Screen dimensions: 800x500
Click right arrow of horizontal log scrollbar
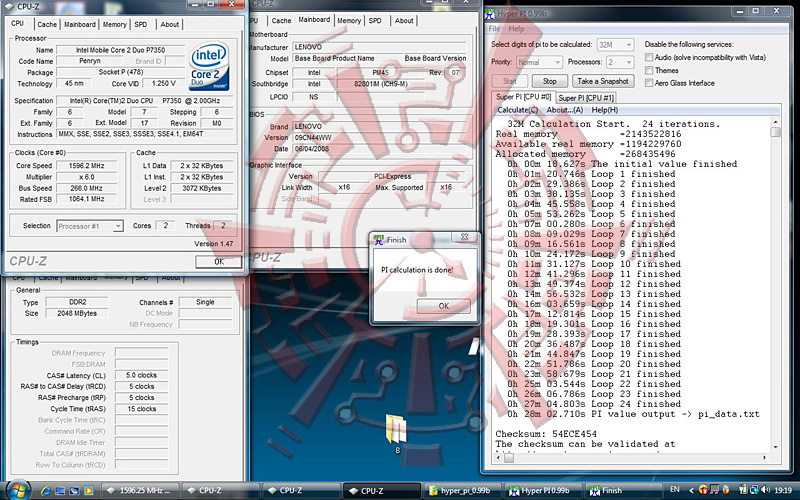pos(764,458)
